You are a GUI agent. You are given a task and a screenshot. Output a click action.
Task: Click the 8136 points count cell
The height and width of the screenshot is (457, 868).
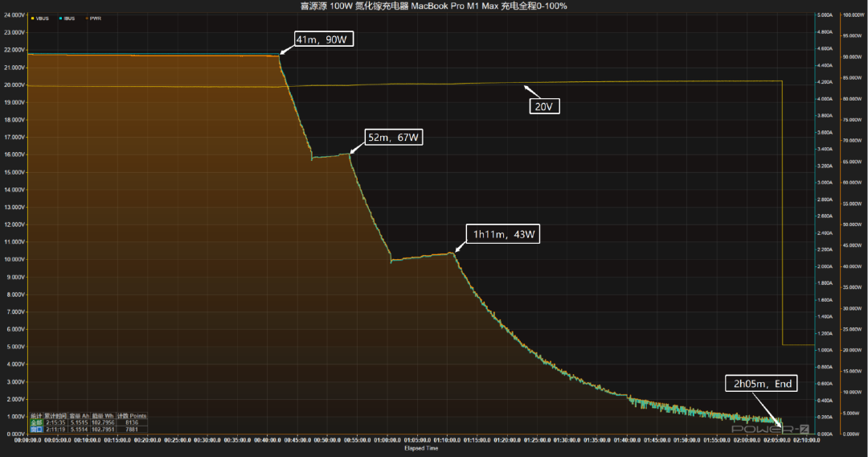pos(132,422)
